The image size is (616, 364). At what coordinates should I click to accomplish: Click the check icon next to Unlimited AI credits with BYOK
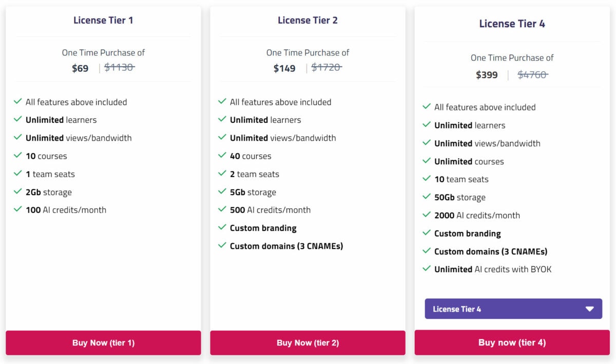tap(426, 269)
